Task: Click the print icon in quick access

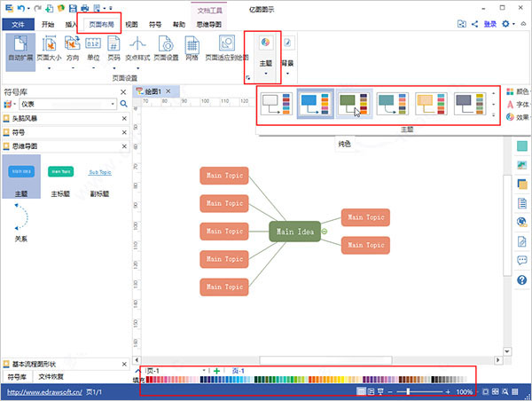Action: [85, 8]
